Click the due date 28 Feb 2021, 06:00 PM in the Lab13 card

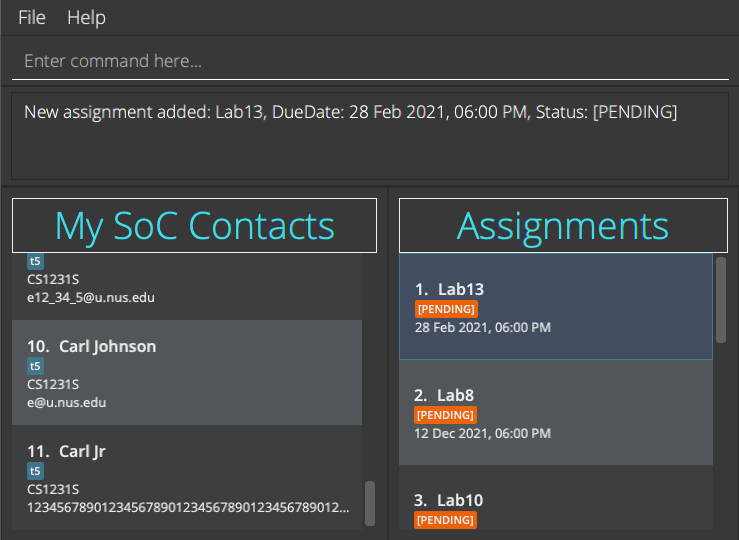[x=483, y=327]
